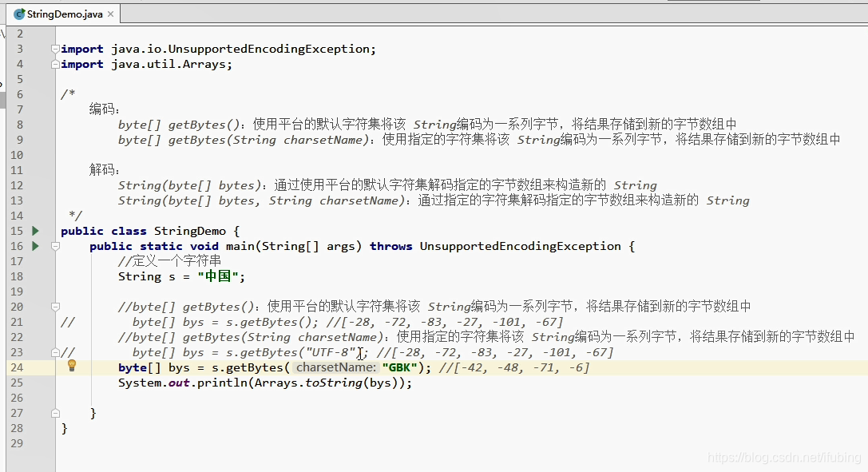Click the class name StringDemo on line 15

point(190,231)
